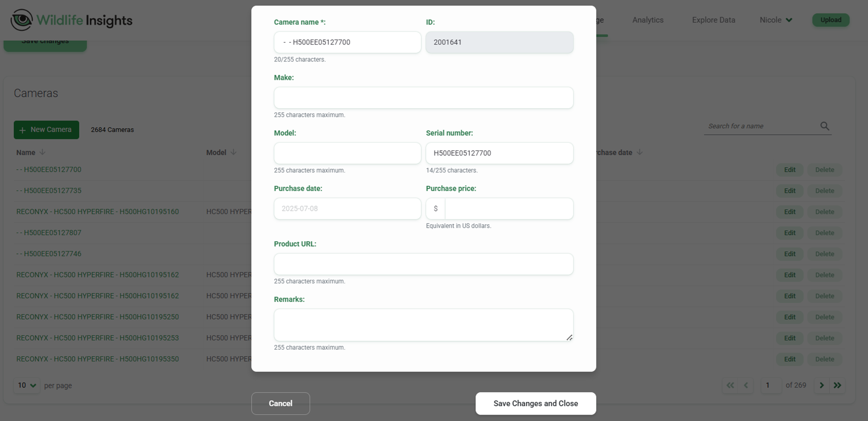This screenshot has height=421, width=868.
Task: Click the Wildlife Insights eye logo
Action: coord(21,20)
